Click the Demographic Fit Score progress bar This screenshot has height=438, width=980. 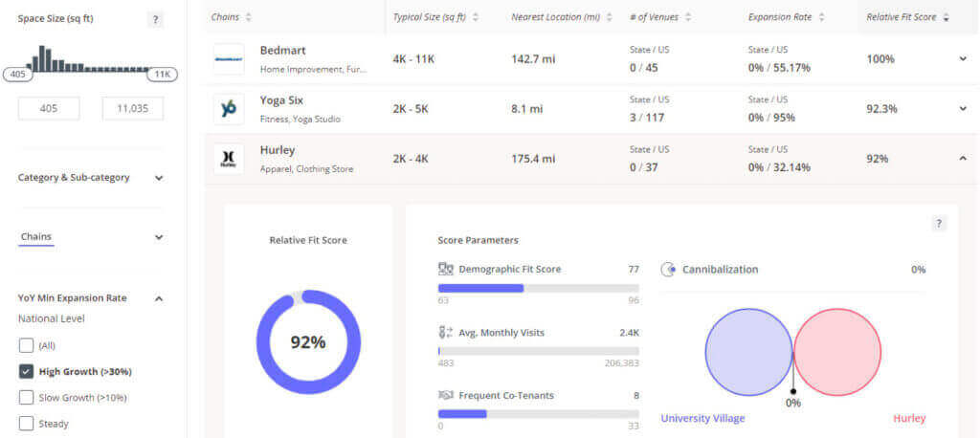point(538,288)
